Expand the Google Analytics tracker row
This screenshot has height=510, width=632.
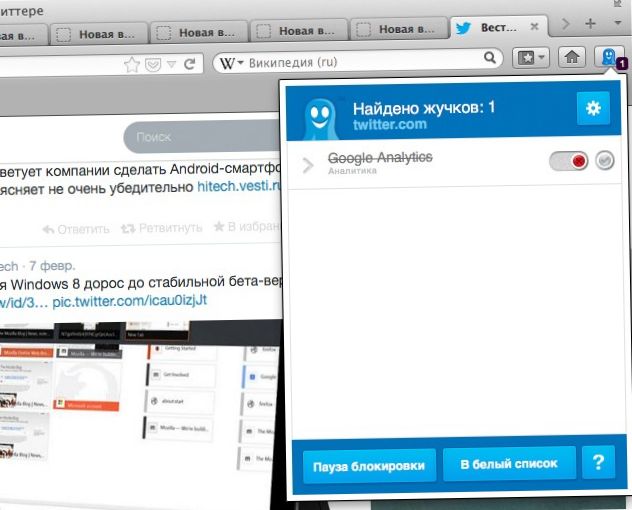tap(308, 165)
